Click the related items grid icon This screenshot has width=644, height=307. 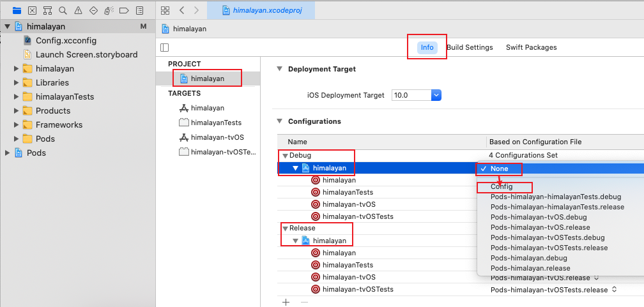[165, 10]
